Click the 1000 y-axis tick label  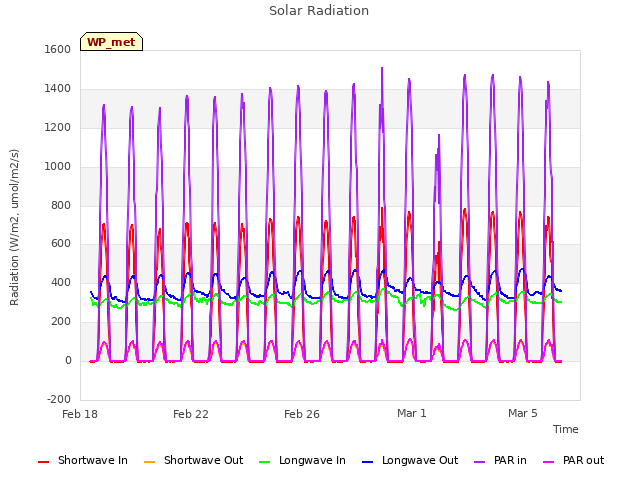58,167
